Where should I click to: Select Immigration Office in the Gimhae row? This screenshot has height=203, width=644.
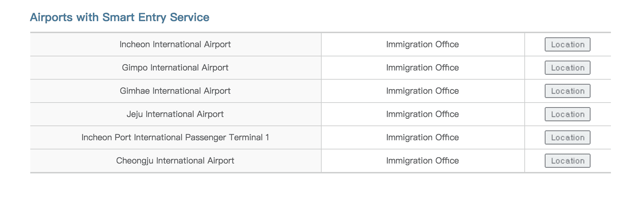422,91
